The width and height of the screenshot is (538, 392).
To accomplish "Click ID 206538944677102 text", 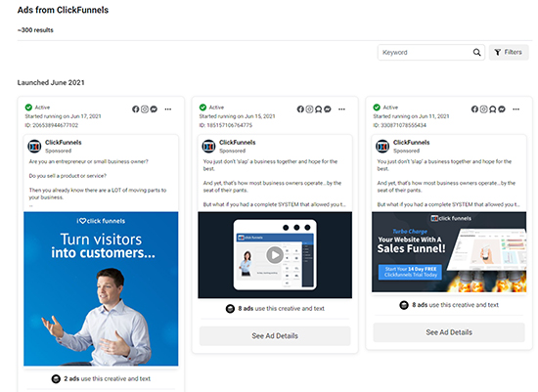I will [x=52, y=125].
